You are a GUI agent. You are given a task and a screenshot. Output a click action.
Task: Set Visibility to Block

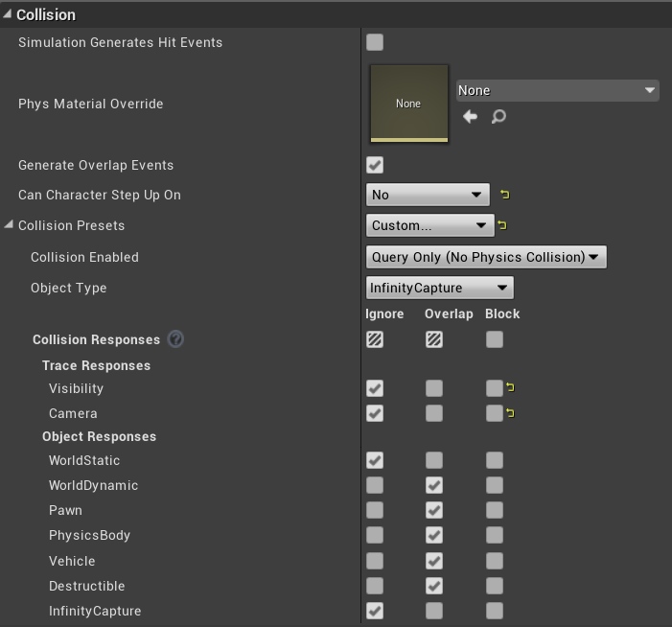click(x=495, y=388)
